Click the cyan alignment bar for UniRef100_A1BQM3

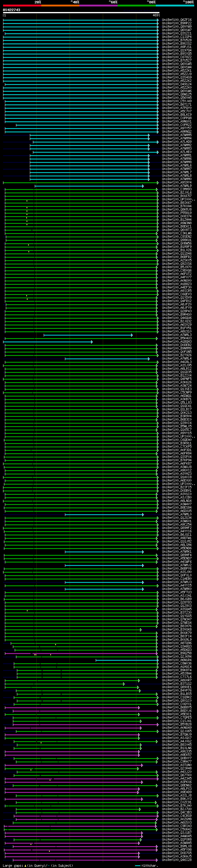point(48,342)
